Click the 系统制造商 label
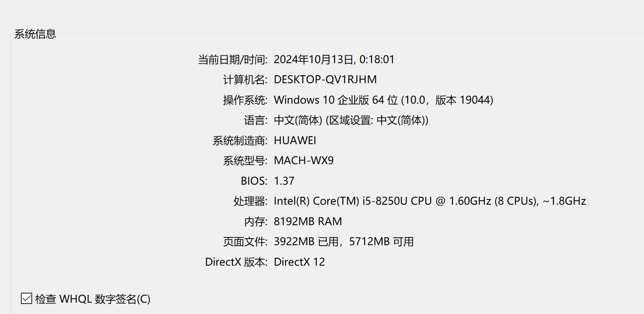Screen dimensions: 644x314 pyautogui.click(x=240, y=141)
